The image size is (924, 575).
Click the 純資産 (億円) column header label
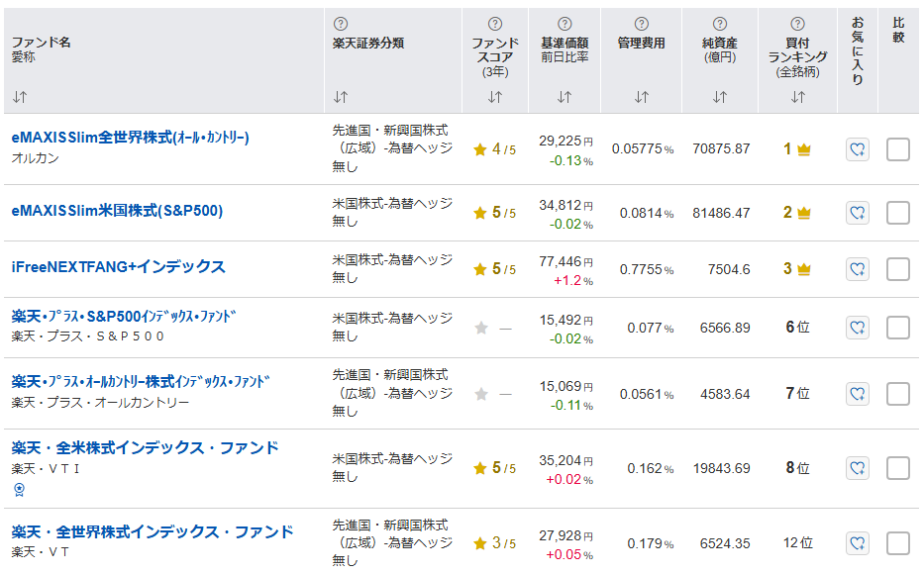point(720,50)
